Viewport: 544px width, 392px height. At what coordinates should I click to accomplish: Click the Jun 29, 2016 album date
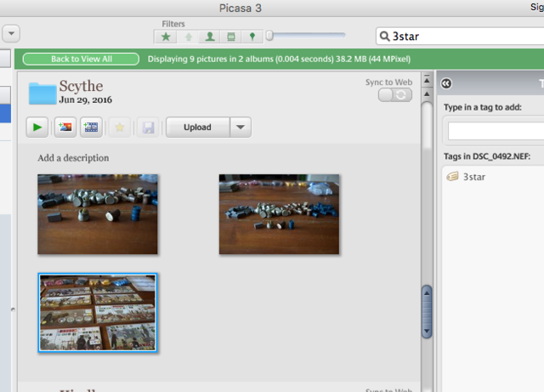(86, 99)
